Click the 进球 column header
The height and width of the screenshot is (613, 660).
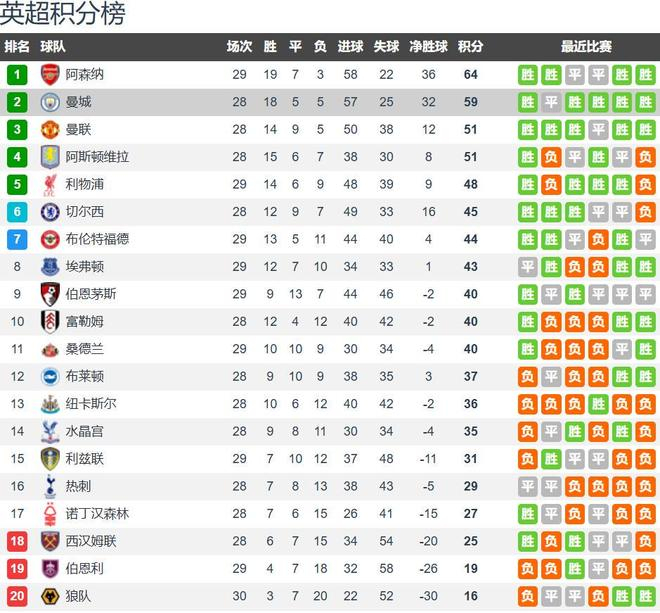tap(350, 47)
